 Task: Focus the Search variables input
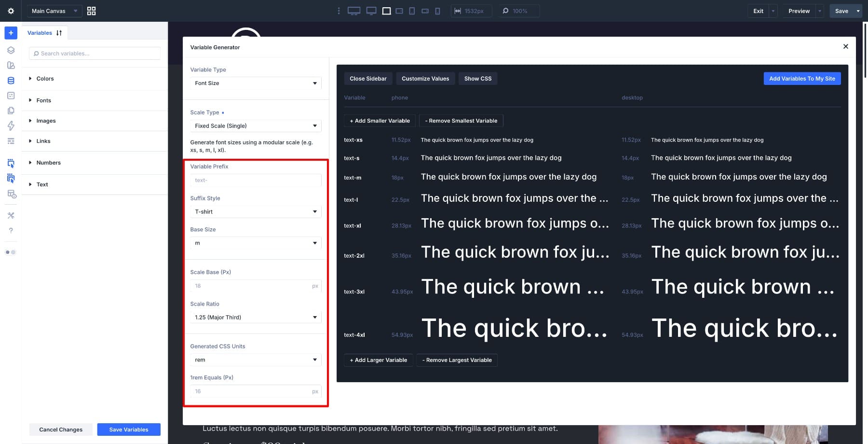95,54
